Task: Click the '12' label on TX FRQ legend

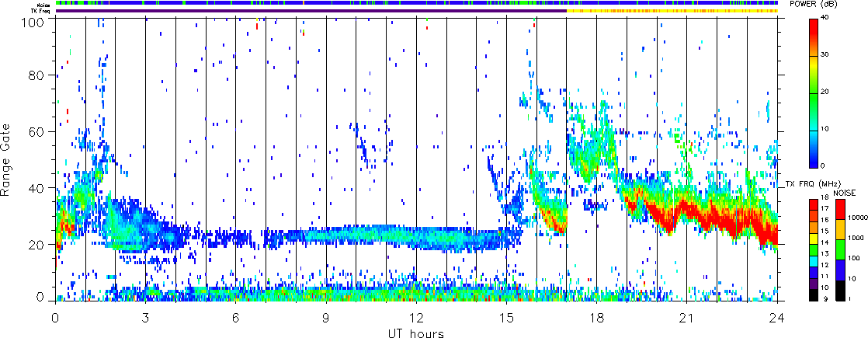Action: pos(825,265)
